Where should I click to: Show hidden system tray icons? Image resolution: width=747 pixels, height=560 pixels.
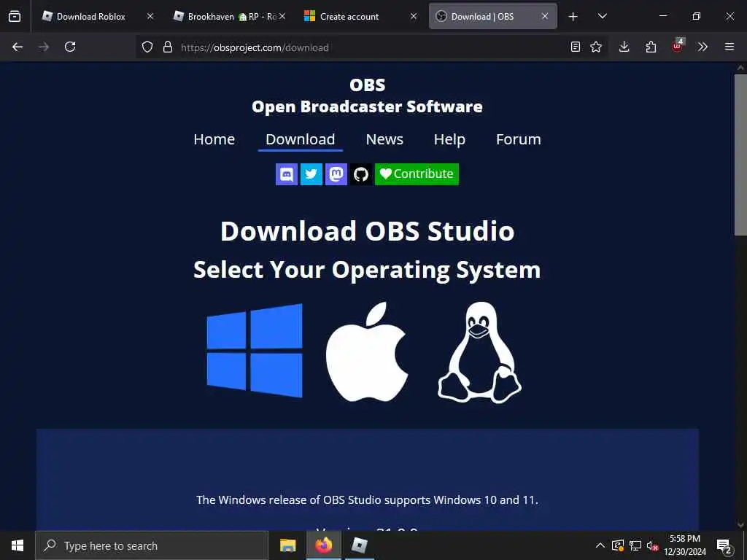(600, 545)
